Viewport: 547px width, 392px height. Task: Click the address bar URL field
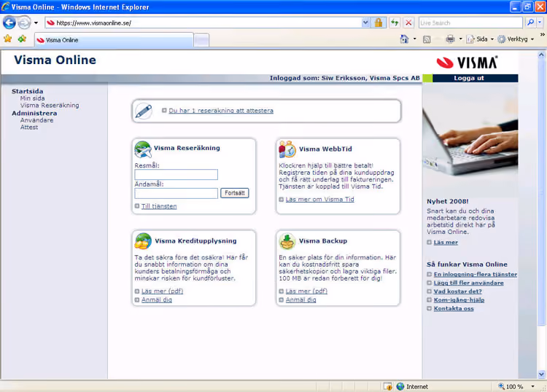coord(203,23)
